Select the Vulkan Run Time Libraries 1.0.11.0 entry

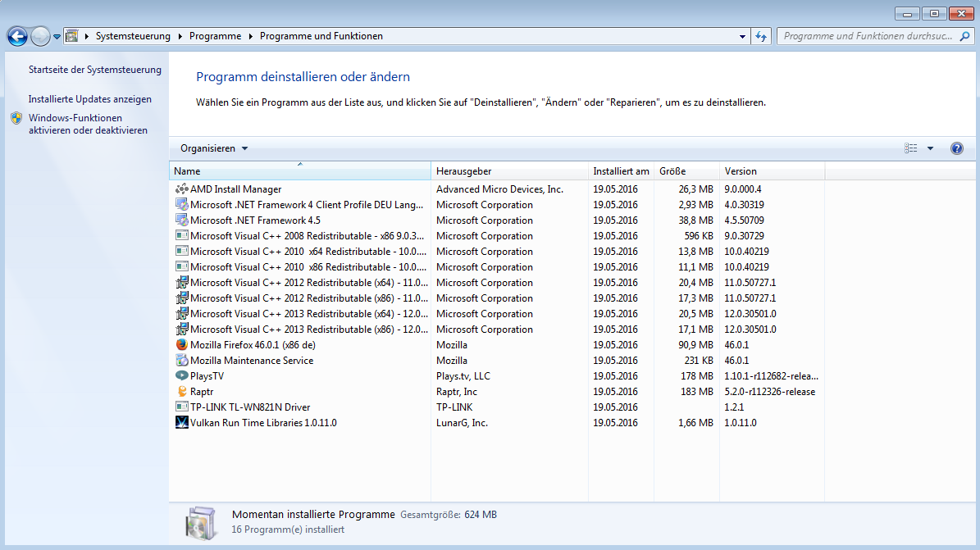[263, 422]
